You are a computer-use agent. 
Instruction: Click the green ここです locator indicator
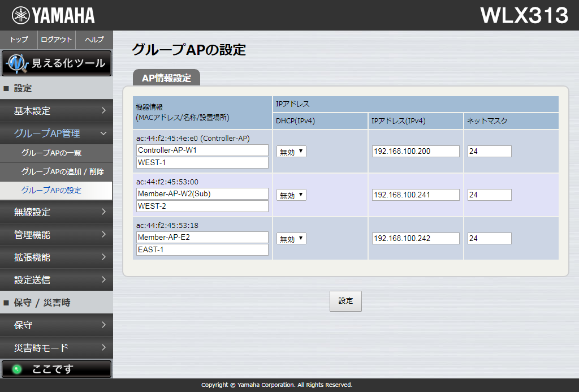56,369
